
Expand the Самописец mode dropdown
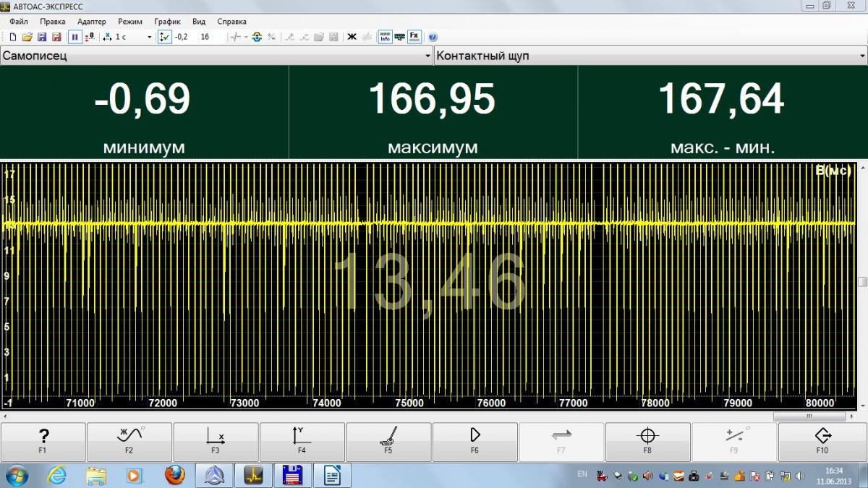[x=427, y=56]
